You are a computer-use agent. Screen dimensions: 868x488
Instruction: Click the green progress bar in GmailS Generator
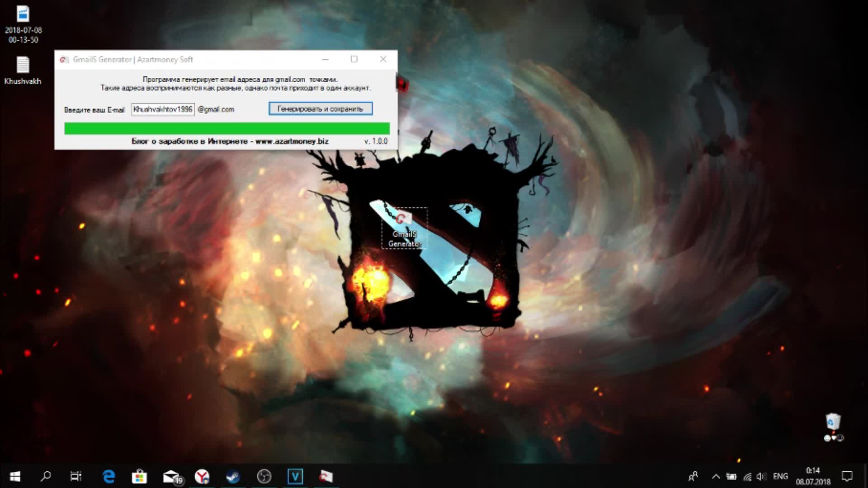pos(227,128)
